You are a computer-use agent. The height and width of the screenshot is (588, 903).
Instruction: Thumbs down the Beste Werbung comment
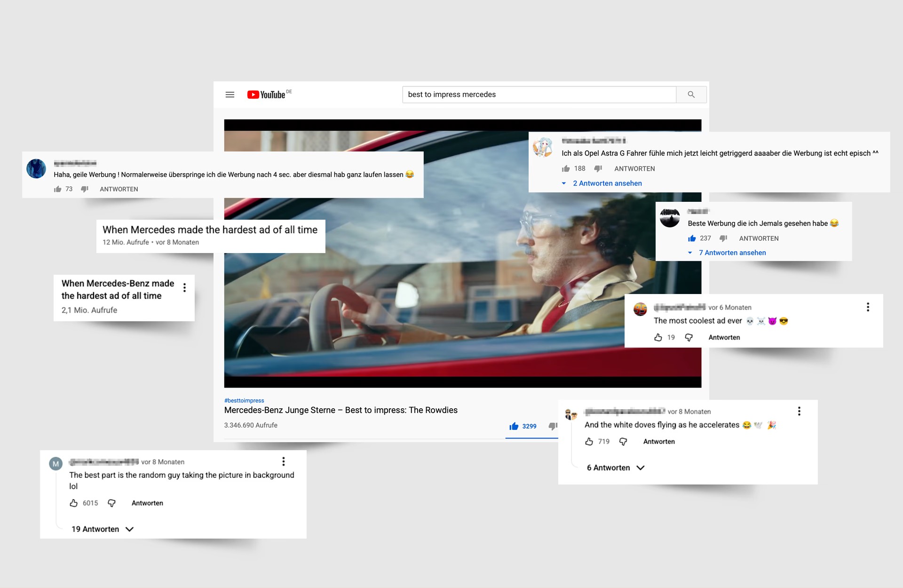pos(723,238)
